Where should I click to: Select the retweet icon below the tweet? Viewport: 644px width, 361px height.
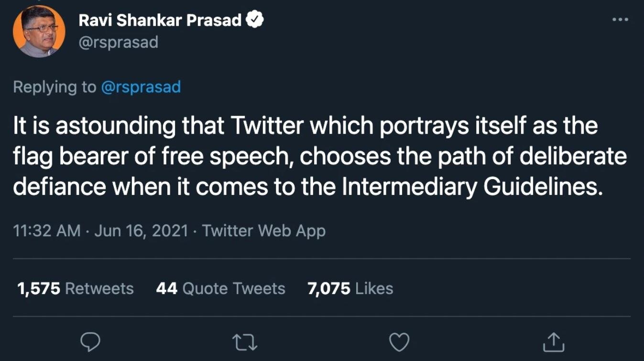[x=245, y=341]
